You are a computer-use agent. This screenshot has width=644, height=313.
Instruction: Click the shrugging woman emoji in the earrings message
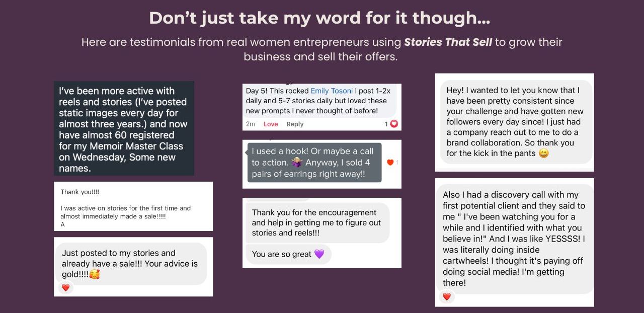(x=297, y=163)
